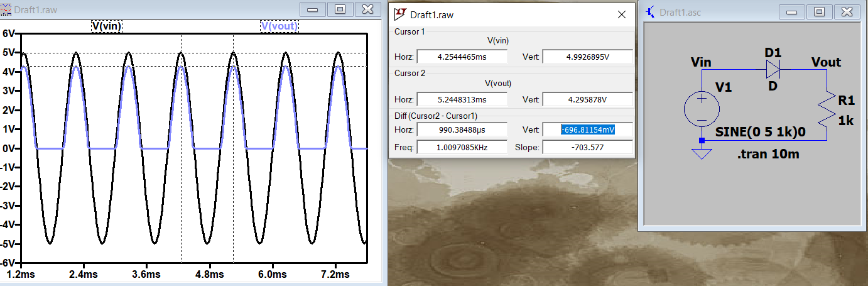
Task: Click the Draft1.asc schematic window icon
Action: click(x=651, y=11)
